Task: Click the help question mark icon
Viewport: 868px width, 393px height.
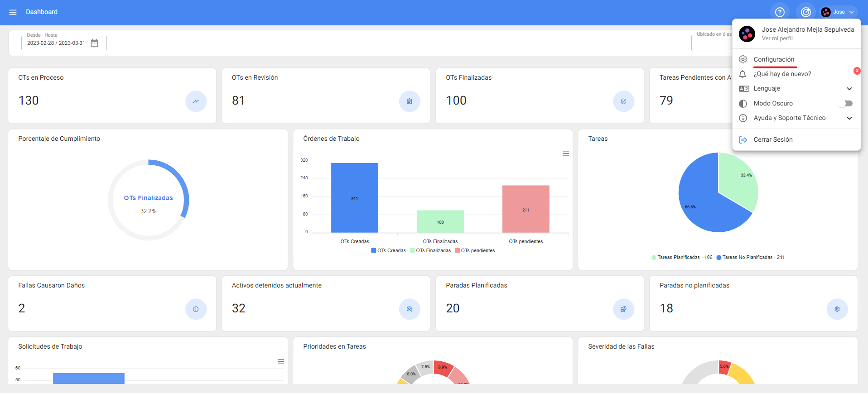Action: pyautogui.click(x=780, y=12)
